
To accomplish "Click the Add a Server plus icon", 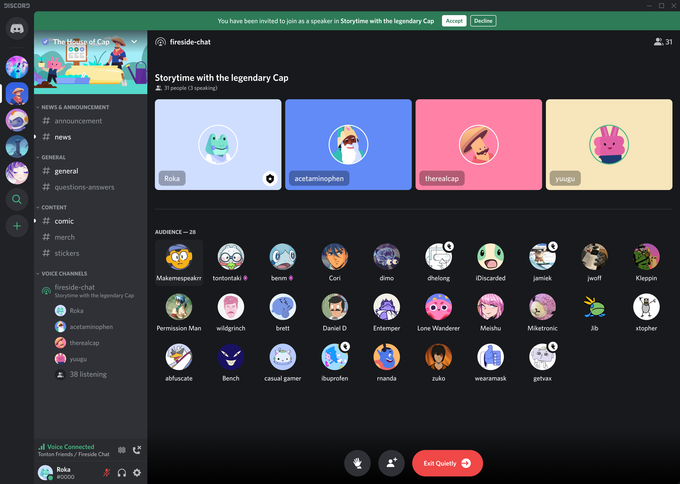I will coord(17,226).
